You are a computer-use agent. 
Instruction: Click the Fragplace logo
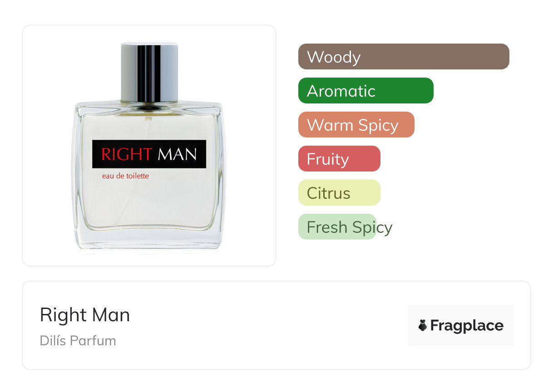tap(461, 325)
